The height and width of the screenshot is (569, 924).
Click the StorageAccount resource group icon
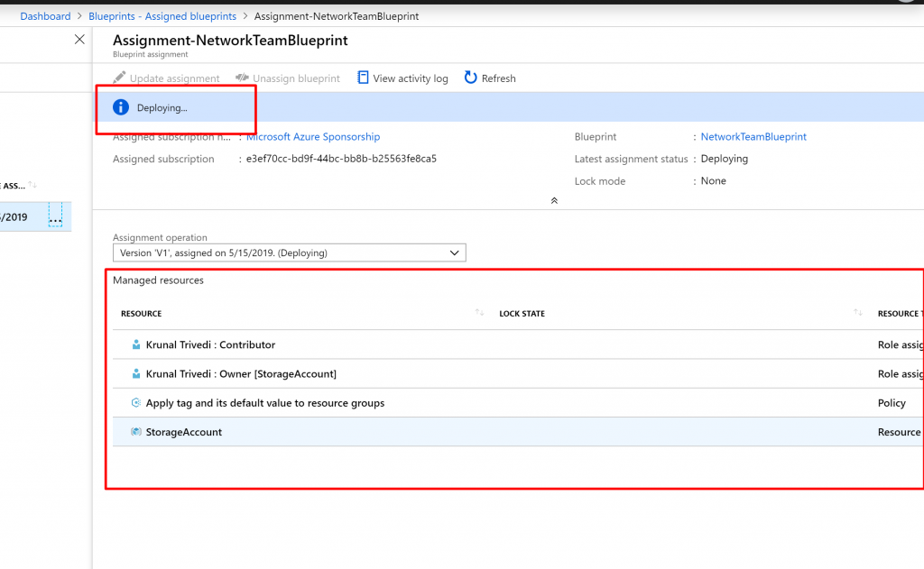[x=136, y=432]
